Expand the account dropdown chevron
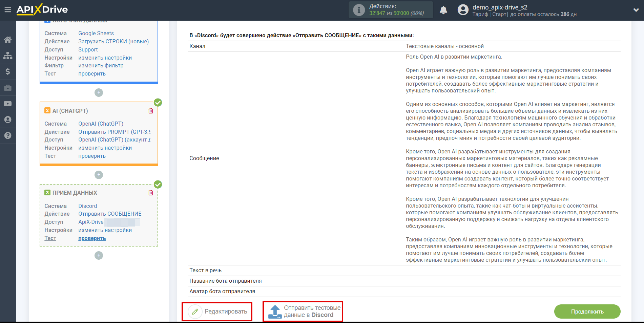This screenshot has width=644, height=323. pos(636,10)
